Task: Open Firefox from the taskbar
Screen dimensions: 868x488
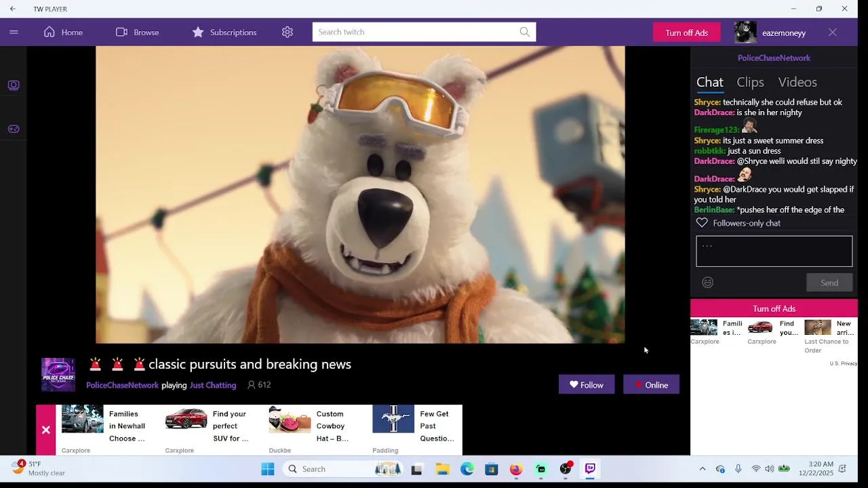Action: coord(516,469)
